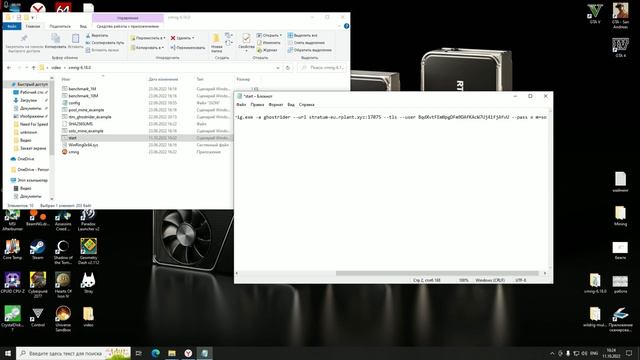Click Вырезать in the Explorer ribbon

coord(97,36)
